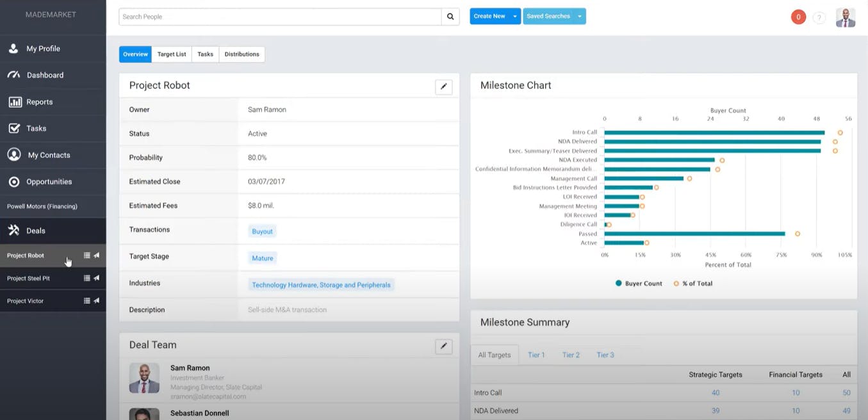Select the Tier 3 tab

point(605,355)
